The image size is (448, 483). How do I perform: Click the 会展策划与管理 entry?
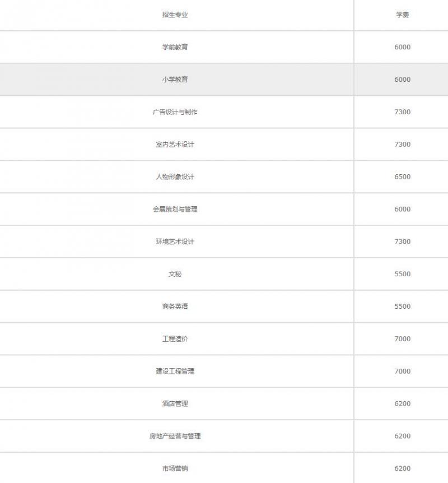click(175, 210)
